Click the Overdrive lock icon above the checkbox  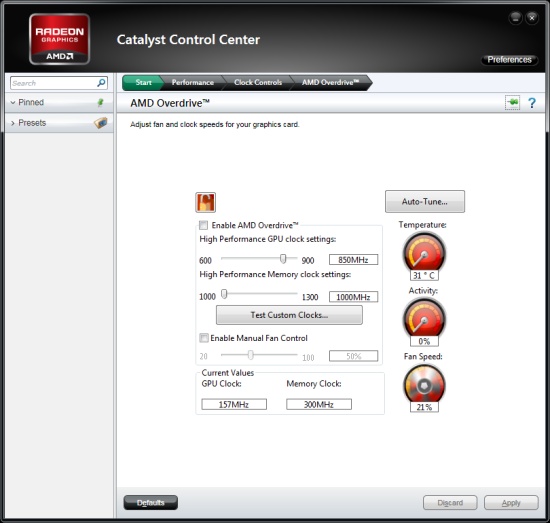(x=206, y=202)
